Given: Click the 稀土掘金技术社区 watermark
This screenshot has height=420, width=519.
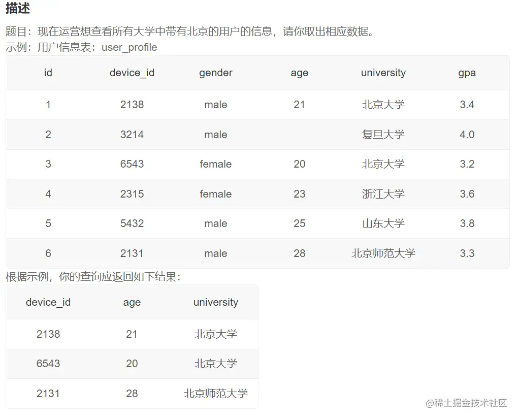Looking at the screenshot, I should pyautogui.click(x=466, y=403).
